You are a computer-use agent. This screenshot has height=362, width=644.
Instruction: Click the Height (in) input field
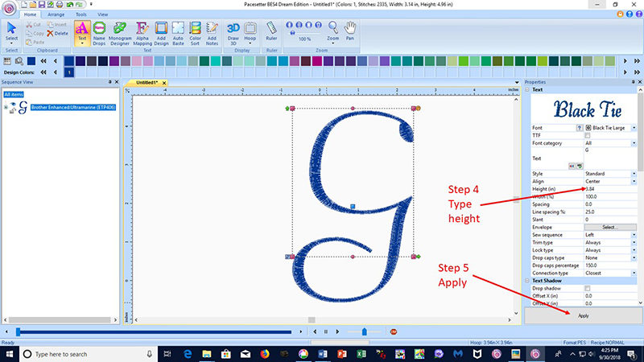609,189
